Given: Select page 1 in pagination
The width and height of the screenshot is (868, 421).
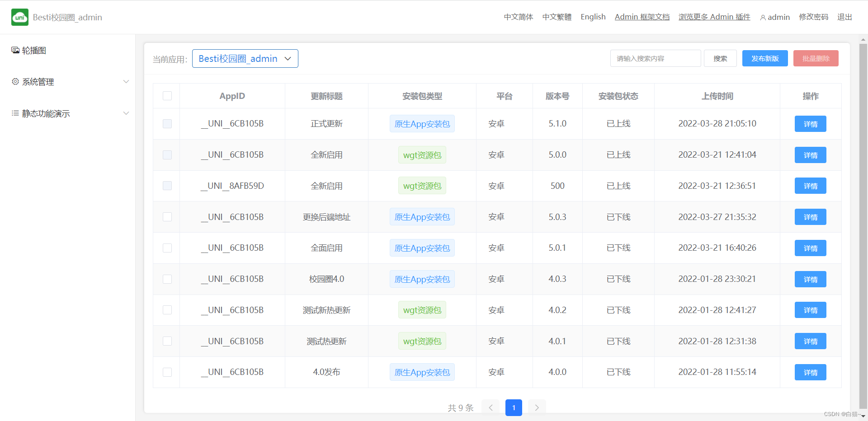Looking at the screenshot, I should 514,407.
